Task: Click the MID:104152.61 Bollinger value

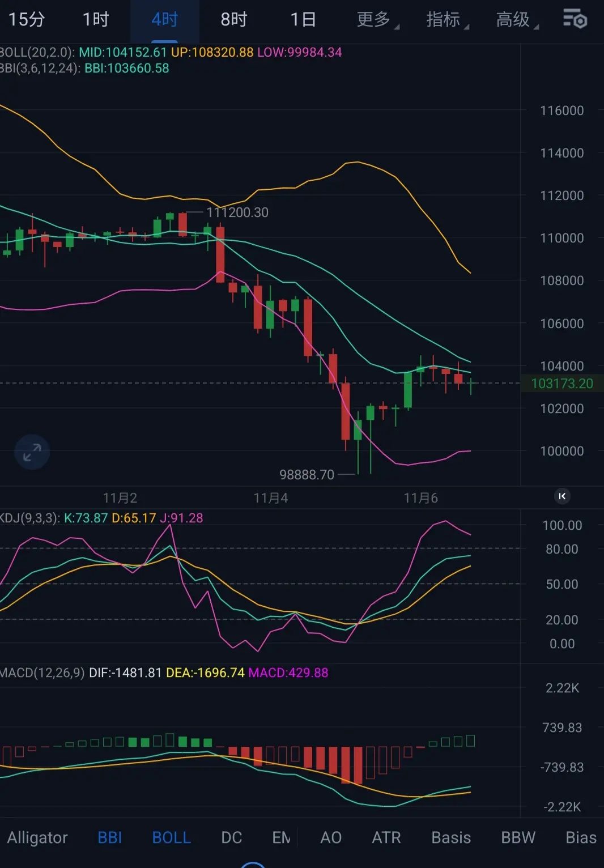Action: (123, 53)
